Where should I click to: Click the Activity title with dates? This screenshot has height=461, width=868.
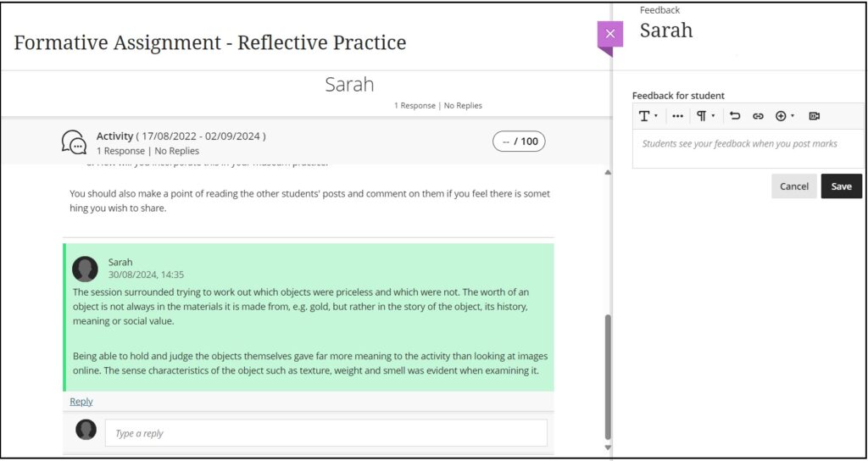coord(181,136)
